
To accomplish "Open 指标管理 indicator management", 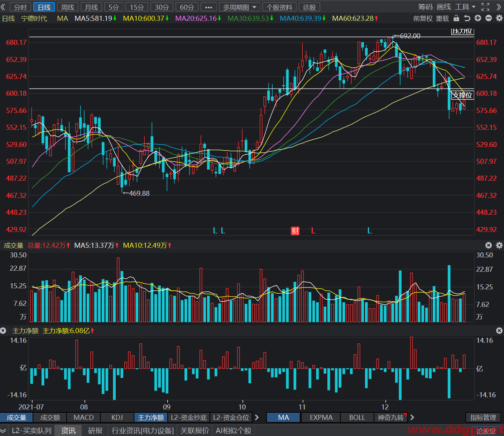I will click(483, 417).
